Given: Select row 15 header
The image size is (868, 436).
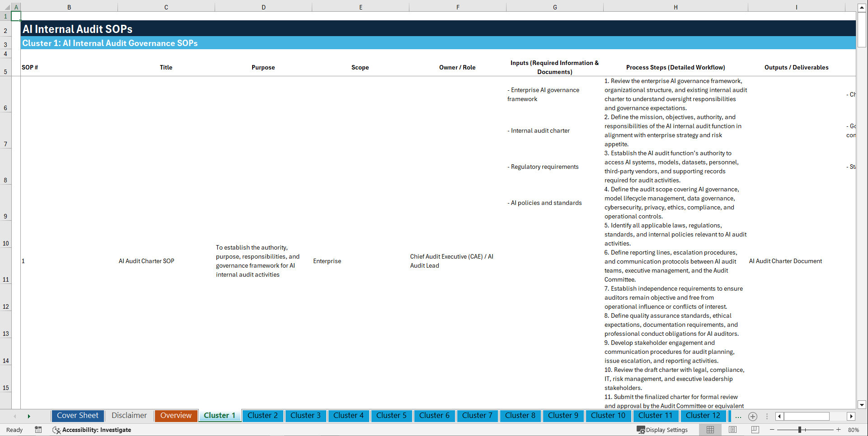Looking at the screenshot, I should (5, 379).
